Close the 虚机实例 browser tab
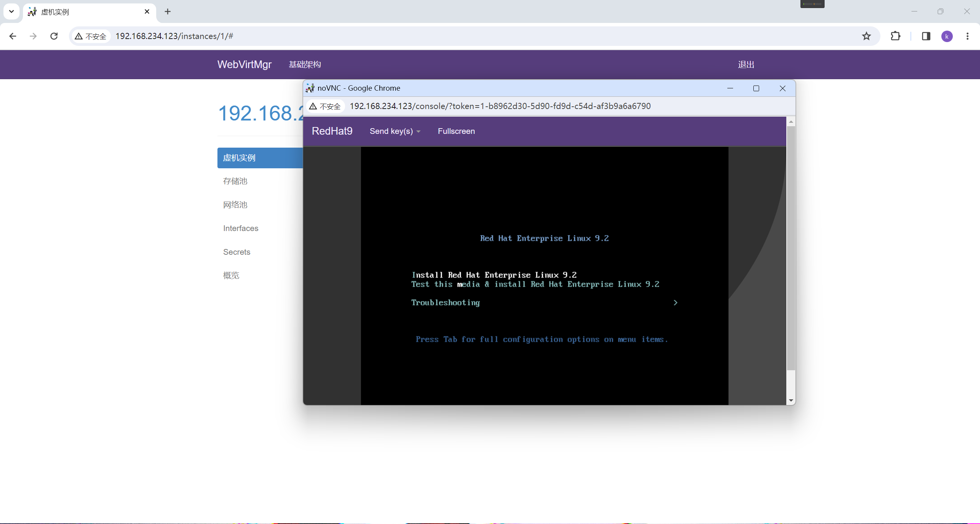 tap(147, 11)
